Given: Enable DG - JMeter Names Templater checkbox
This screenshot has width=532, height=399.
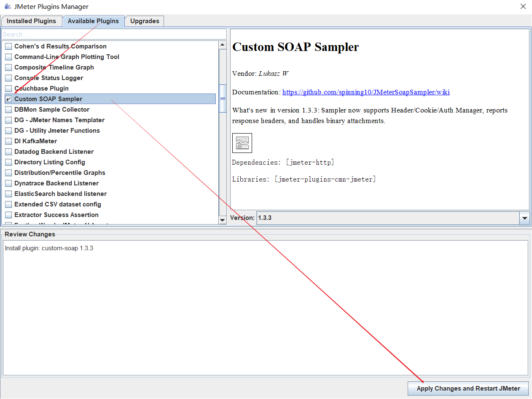Looking at the screenshot, I should click(8, 120).
